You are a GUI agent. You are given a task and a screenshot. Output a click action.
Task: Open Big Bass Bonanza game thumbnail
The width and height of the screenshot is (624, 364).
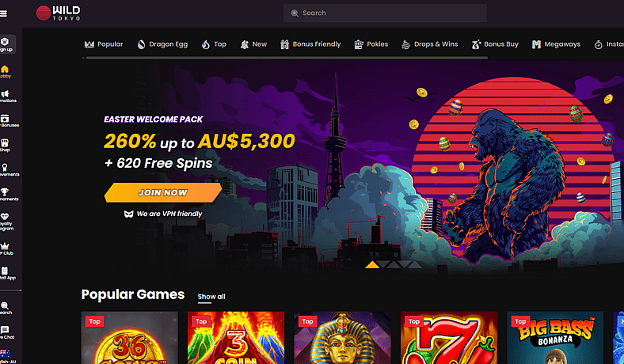pos(555,337)
